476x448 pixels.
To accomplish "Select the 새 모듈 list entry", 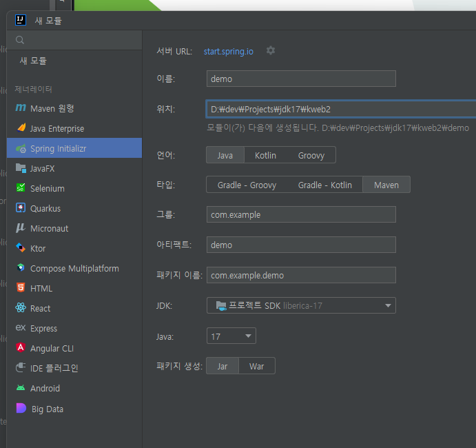I will [x=74, y=61].
